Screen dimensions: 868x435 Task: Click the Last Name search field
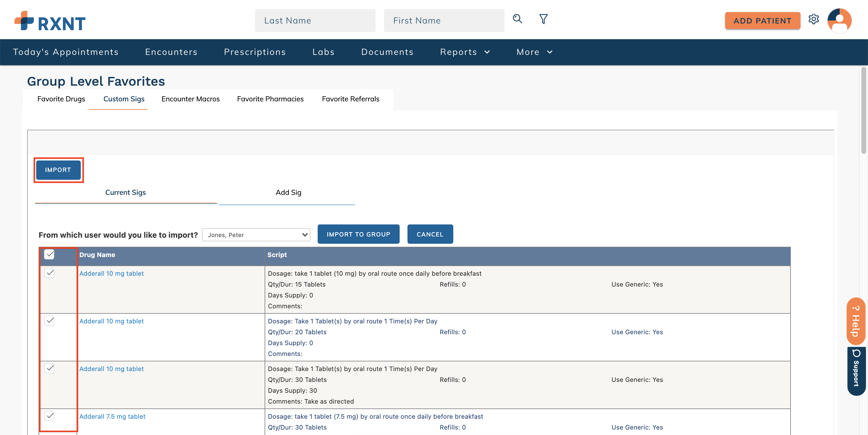pos(315,21)
